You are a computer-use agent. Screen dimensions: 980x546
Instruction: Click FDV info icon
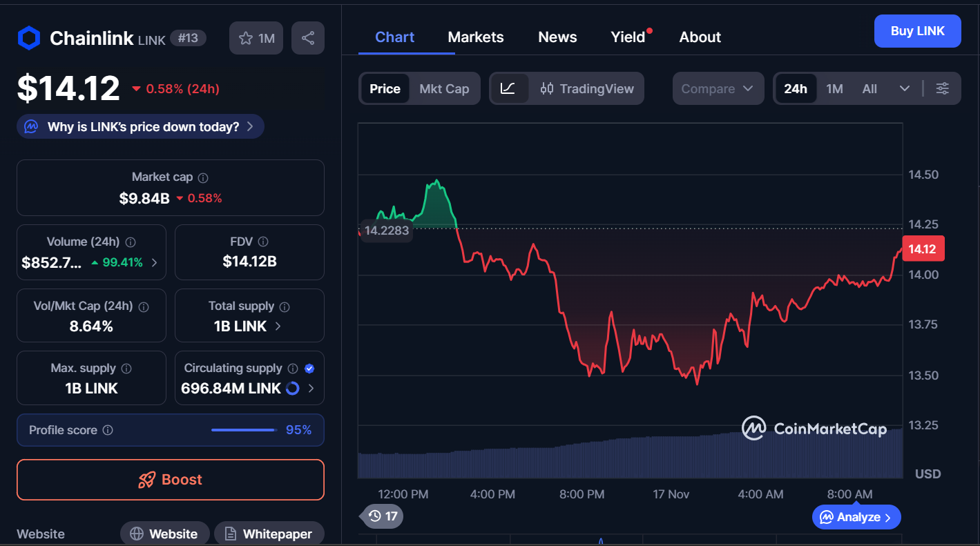pyautogui.click(x=262, y=242)
